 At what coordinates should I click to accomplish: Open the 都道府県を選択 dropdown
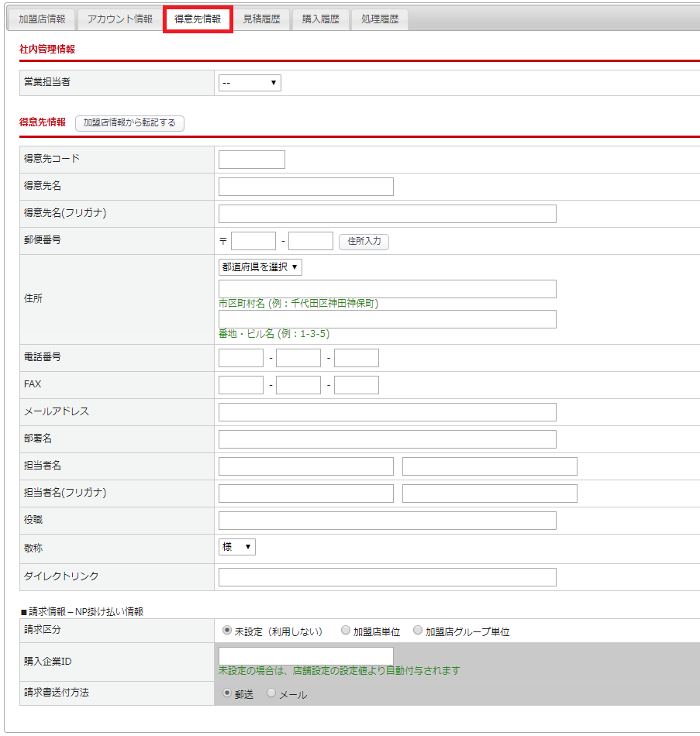260,267
